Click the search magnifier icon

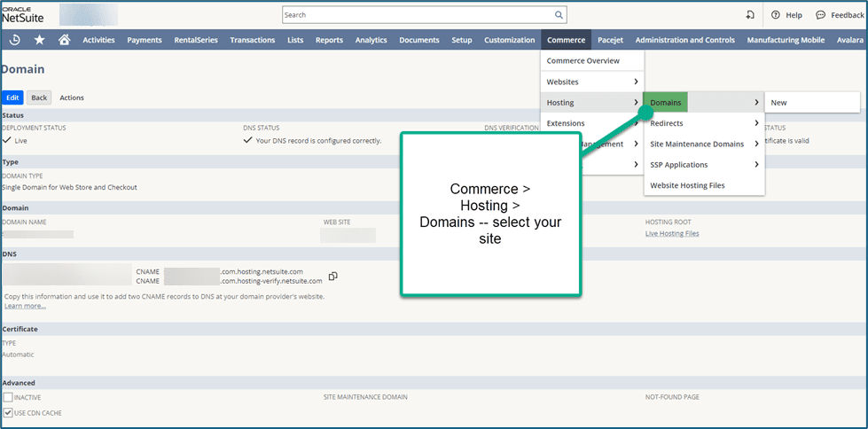[559, 15]
